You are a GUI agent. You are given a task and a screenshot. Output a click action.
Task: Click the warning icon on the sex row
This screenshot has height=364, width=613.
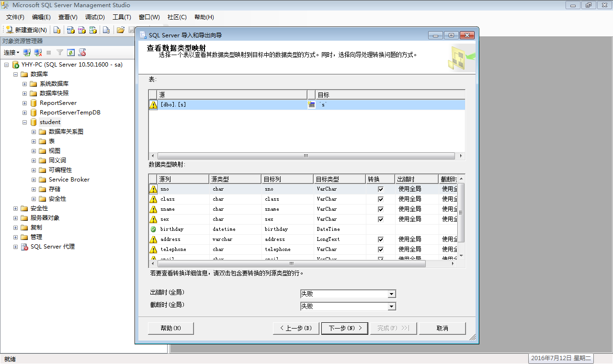(x=153, y=219)
